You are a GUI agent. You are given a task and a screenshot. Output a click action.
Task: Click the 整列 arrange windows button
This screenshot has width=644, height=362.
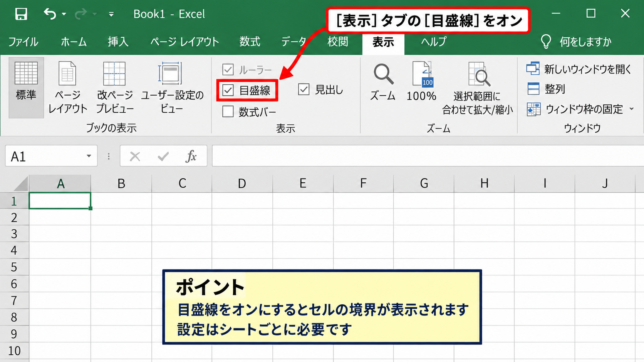click(546, 89)
